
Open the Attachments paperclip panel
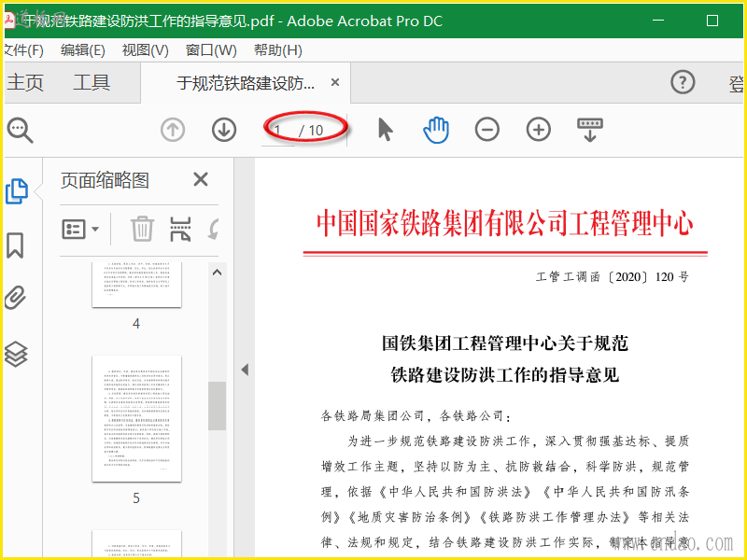click(x=16, y=298)
